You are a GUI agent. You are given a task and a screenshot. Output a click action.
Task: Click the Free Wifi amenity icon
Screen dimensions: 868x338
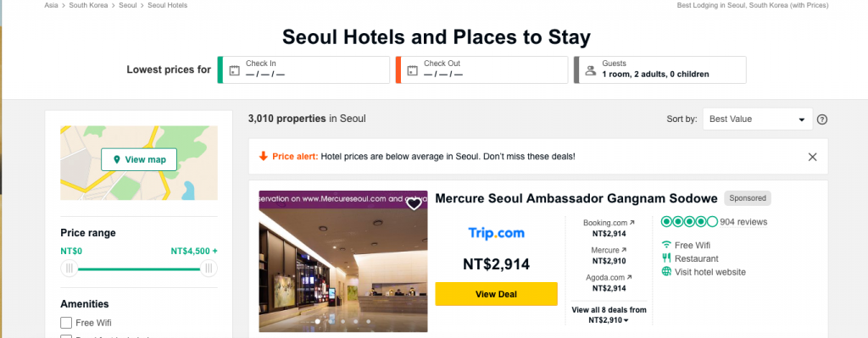click(666, 245)
